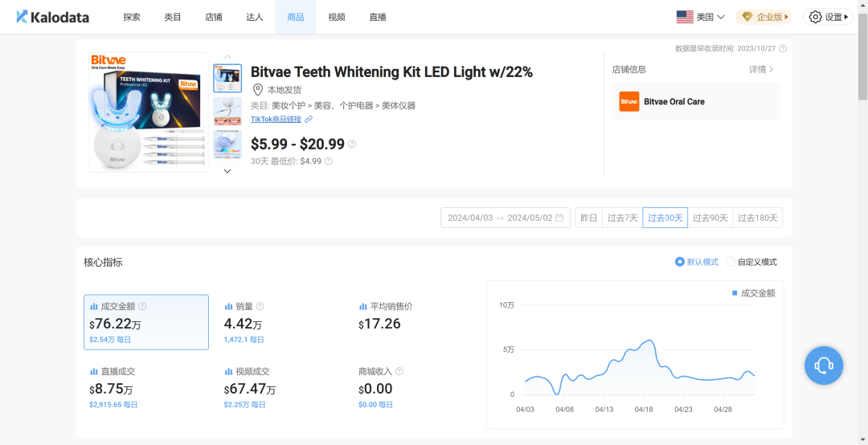Open the 直播 menu
Image resolution: width=868 pixels, height=445 pixels.
(378, 17)
